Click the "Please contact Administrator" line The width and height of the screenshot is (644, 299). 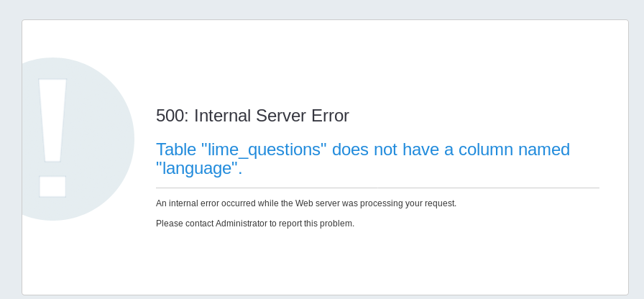point(255,224)
